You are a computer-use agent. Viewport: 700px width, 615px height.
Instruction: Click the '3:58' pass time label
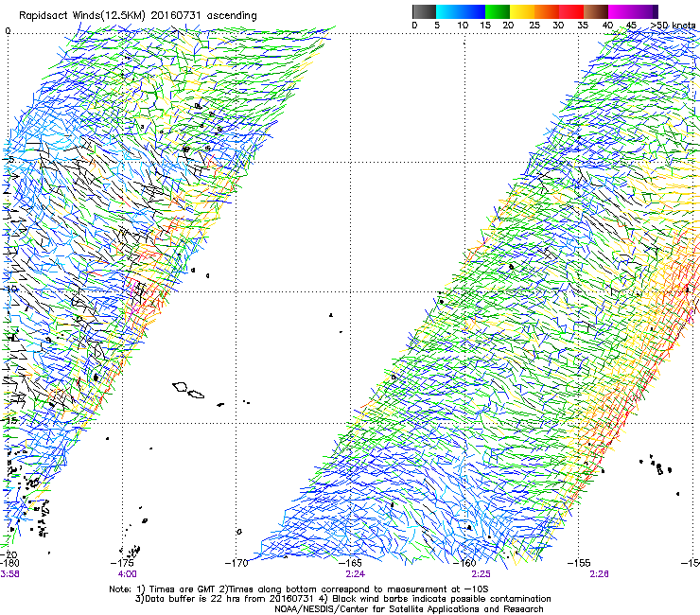(x=9, y=574)
